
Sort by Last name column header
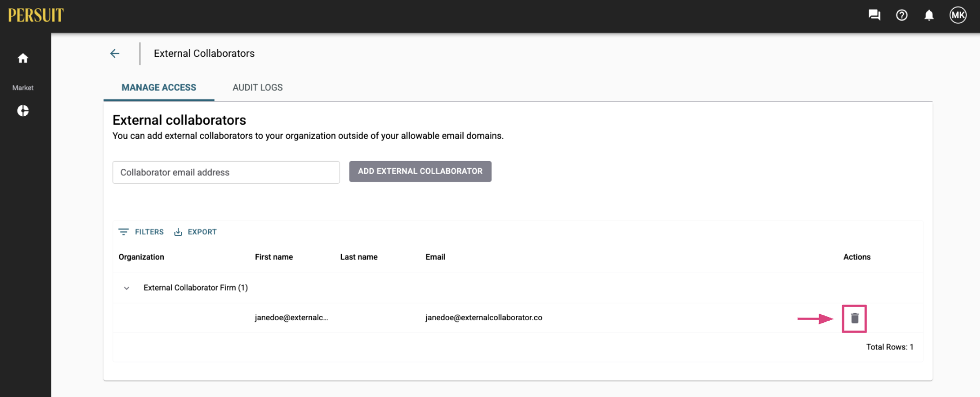[x=359, y=257]
